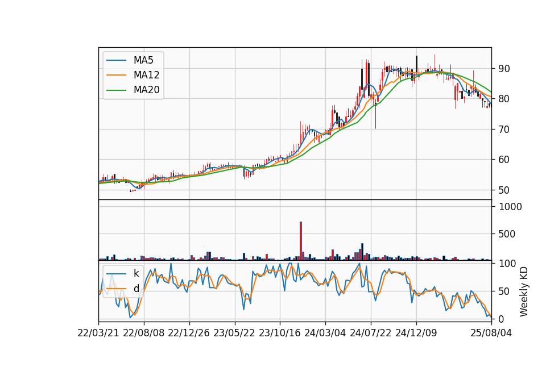546x392 pixels.
Task: Click the volume axis value 500
Action: pyautogui.click(x=507, y=234)
